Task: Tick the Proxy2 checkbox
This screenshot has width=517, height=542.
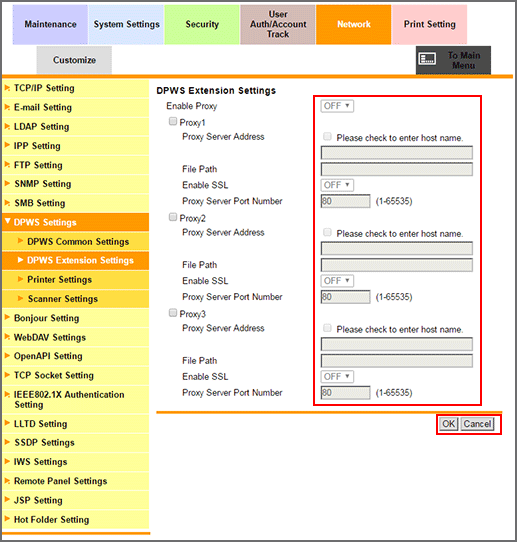Action: pos(173,217)
